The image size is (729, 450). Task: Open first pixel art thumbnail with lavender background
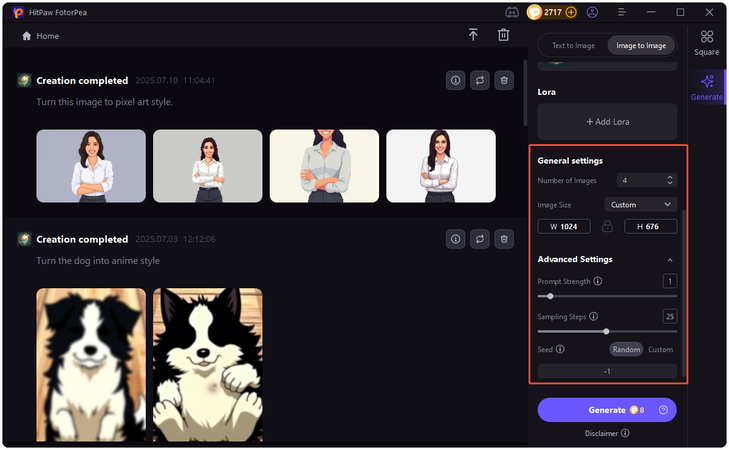click(x=91, y=166)
